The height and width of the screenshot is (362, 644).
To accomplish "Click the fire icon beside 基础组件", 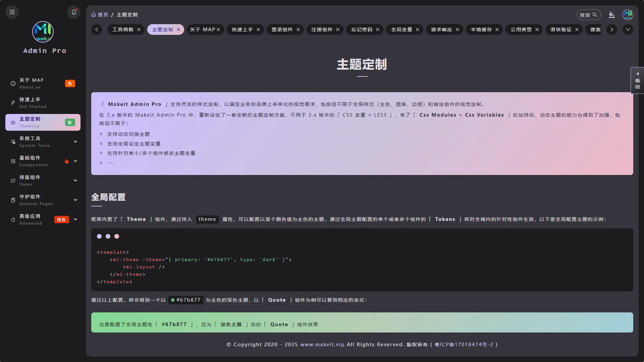I will click(x=67, y=161).
